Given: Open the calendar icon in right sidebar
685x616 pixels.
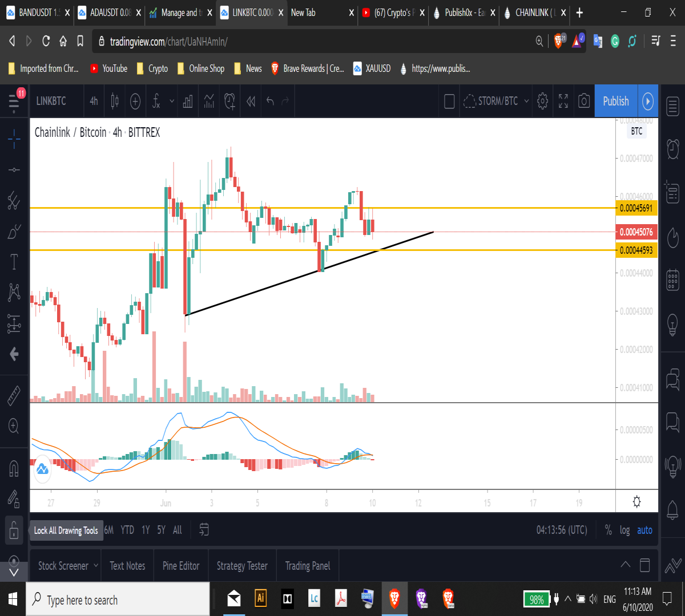Looking at the screenshot, I should (672, 280).
